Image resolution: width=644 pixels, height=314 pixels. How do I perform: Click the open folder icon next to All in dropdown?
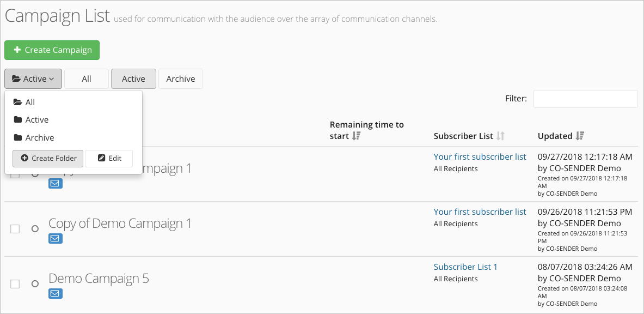pyautogui.click(x=17, y=102)
